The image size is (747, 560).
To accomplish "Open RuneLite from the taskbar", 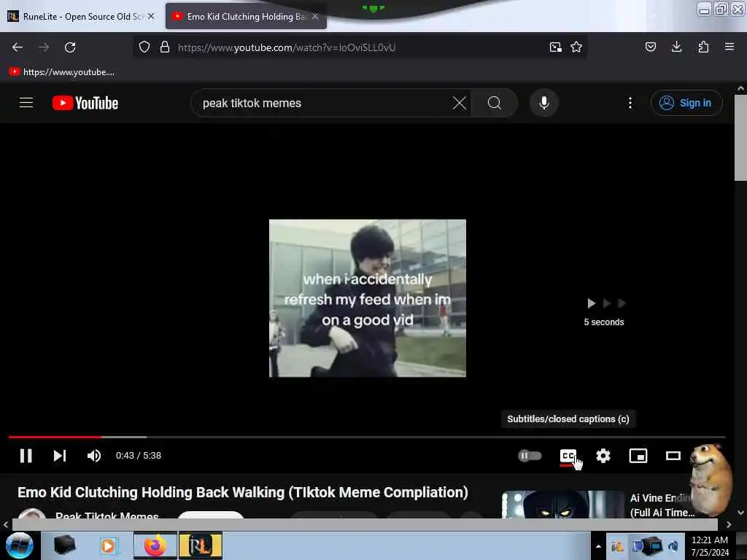I will click(x=201, y=545).
